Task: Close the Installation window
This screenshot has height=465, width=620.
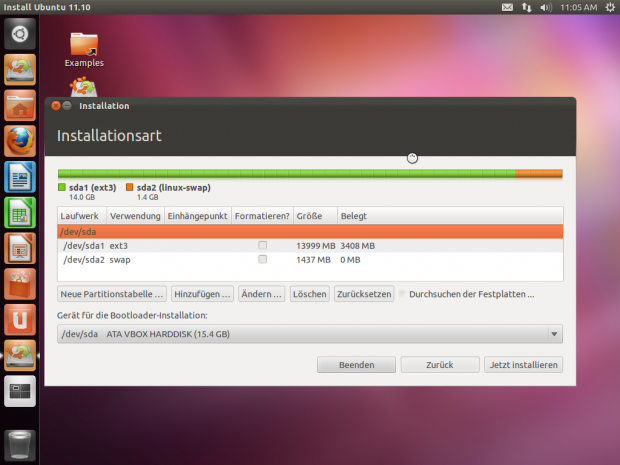Action: coord(56,106)
